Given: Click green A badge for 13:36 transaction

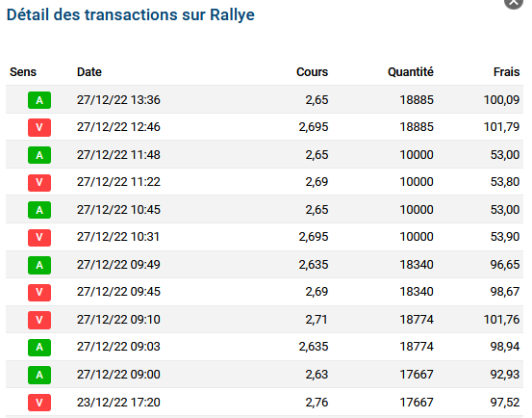Looking at the screenshot, I should (x=39, y=100).
